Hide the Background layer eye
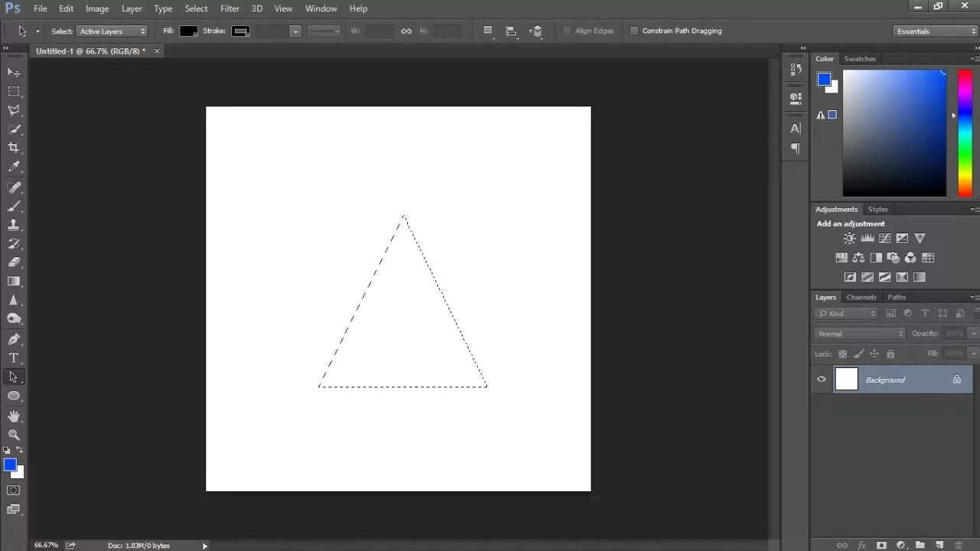 coord(822,379)
